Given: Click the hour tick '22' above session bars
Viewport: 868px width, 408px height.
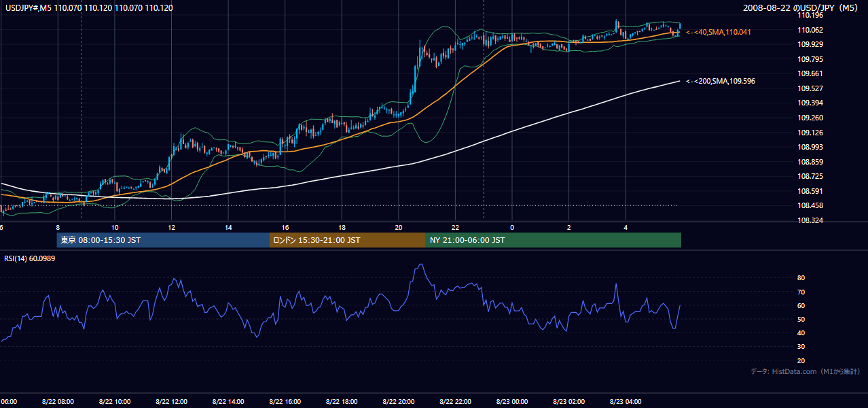Looking at the screenshot, I should 455,228.
